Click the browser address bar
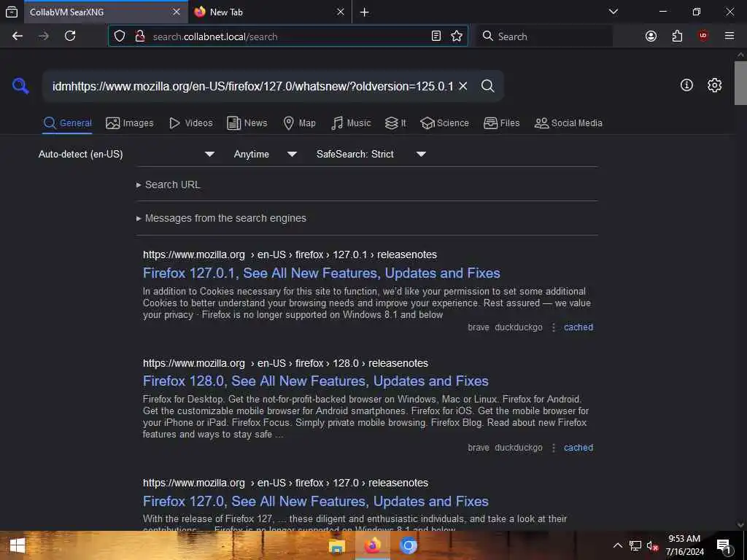Image resolution: width=747 pixels, height=560 pixels. (x=288, y=36)
